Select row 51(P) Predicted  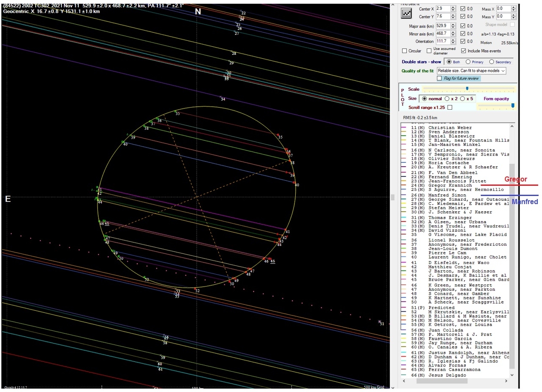[455, 308]
